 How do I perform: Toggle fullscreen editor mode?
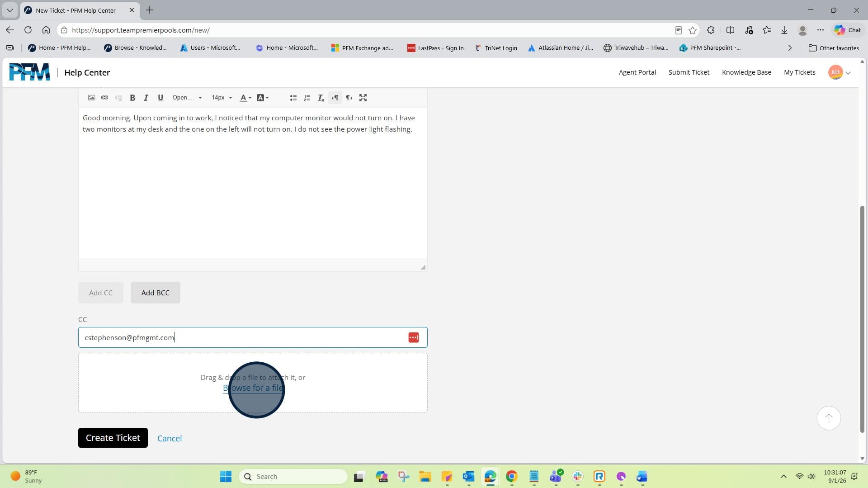point(363,98)
